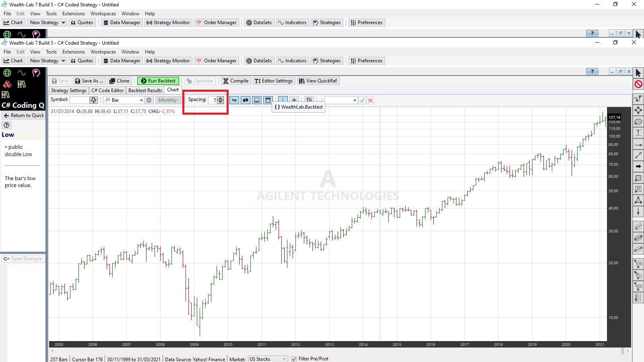Open the File menu
This screenshot has width=644, height=362.
[7, 52]
